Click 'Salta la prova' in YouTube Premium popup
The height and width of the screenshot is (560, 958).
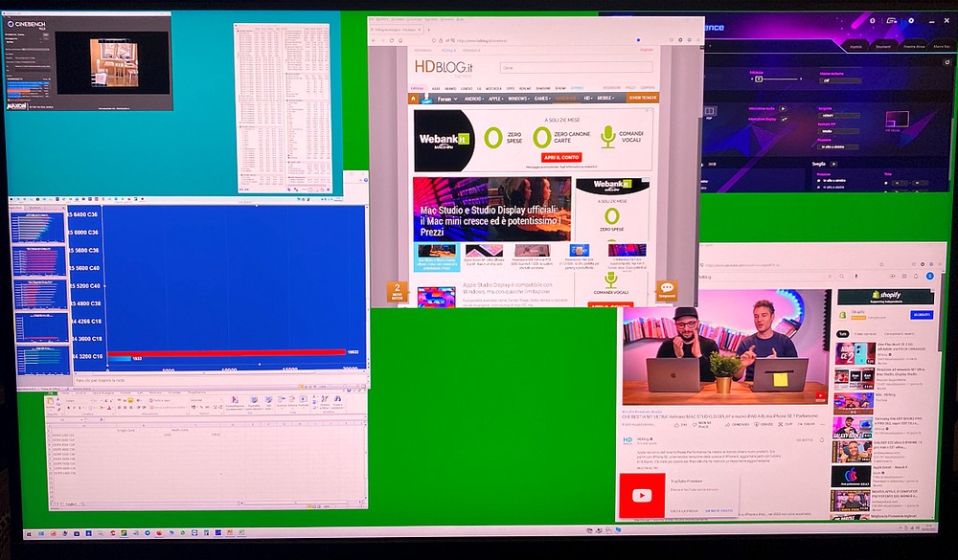tap(684, 510)
